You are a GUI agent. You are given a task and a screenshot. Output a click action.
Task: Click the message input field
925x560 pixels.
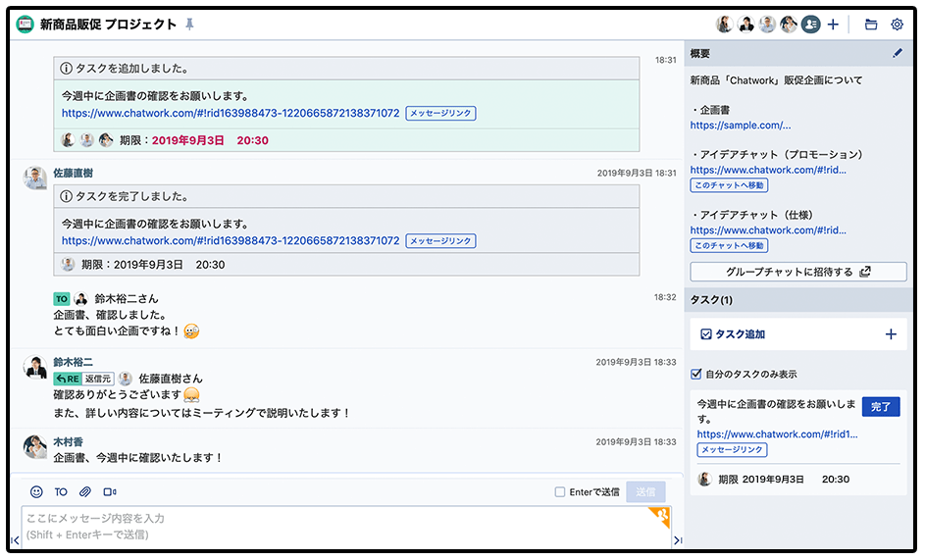[346, 527]
